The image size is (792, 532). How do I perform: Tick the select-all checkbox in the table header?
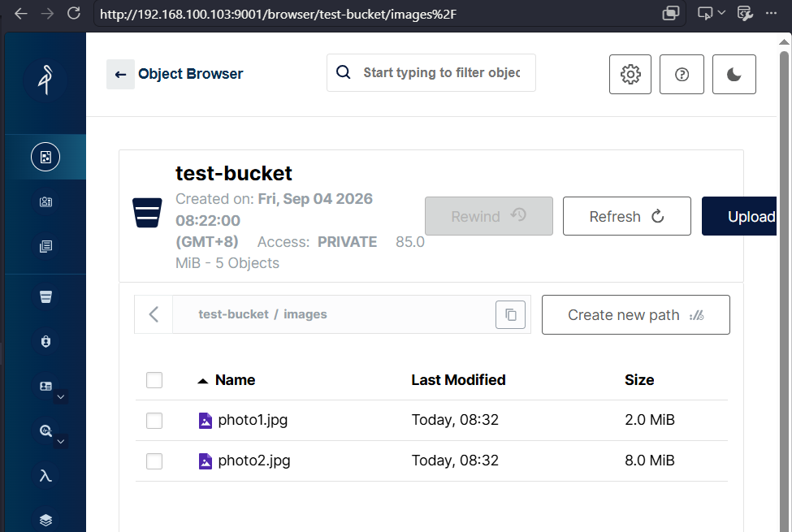point(154,380)
